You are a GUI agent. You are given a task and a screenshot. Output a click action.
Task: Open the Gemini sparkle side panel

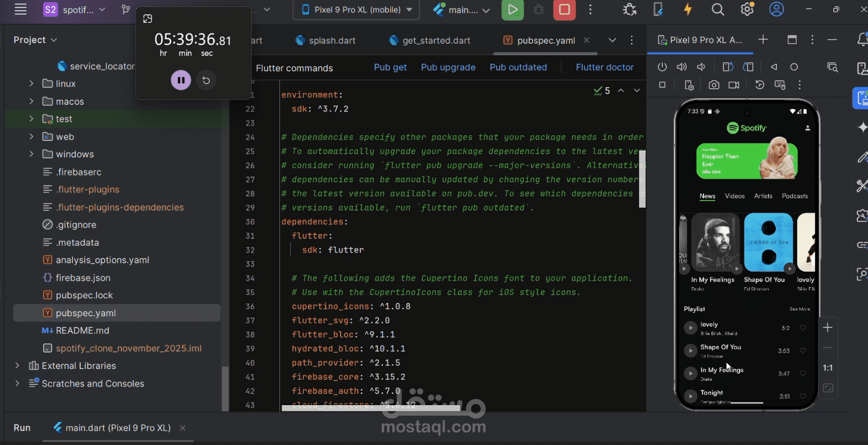click(862, 127)
